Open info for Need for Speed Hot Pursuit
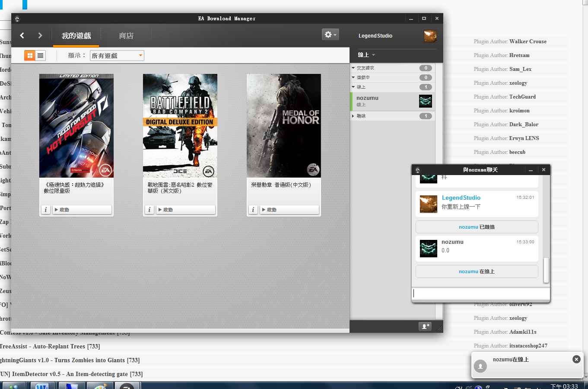588x389 pixels. pos(46,210)
